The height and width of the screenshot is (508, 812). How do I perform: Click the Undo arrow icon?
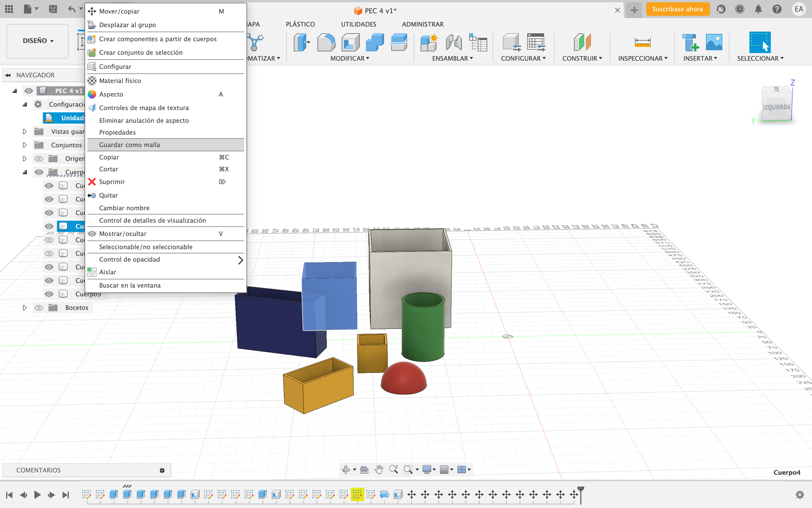[72, 9]
